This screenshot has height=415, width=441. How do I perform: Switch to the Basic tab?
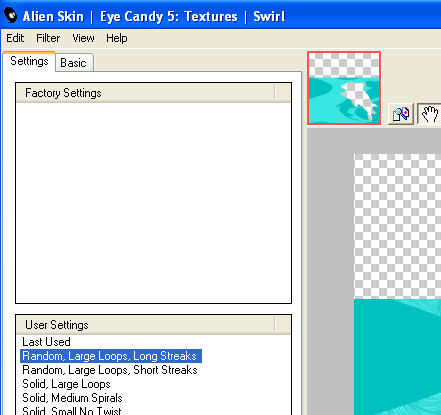tap(74, 63)
